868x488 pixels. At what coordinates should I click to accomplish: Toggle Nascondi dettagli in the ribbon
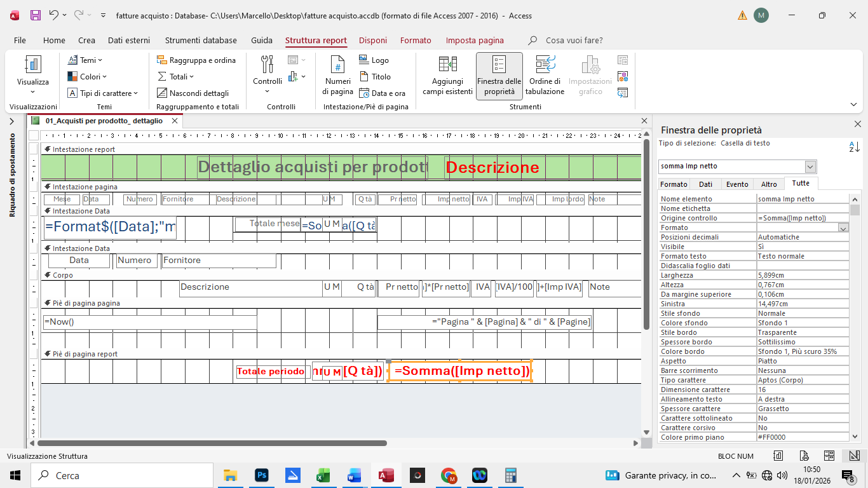click(x=163, y=93)
